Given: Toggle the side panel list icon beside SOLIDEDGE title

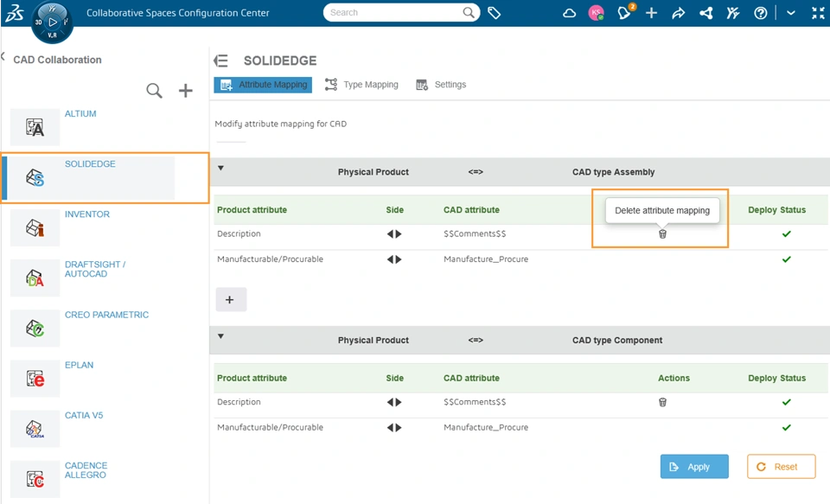Looking at the screenshot, I should 220,61.
